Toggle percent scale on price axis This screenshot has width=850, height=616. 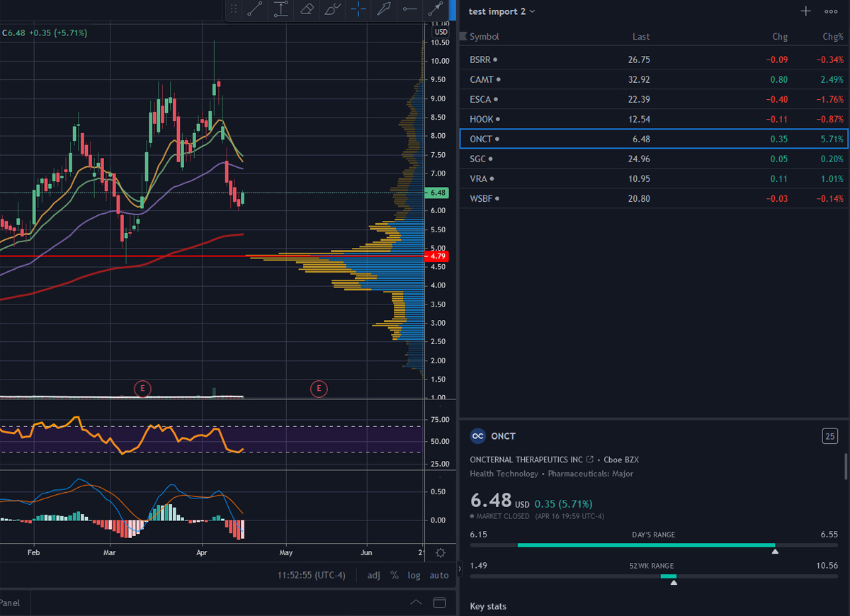[x=395, y=575]
